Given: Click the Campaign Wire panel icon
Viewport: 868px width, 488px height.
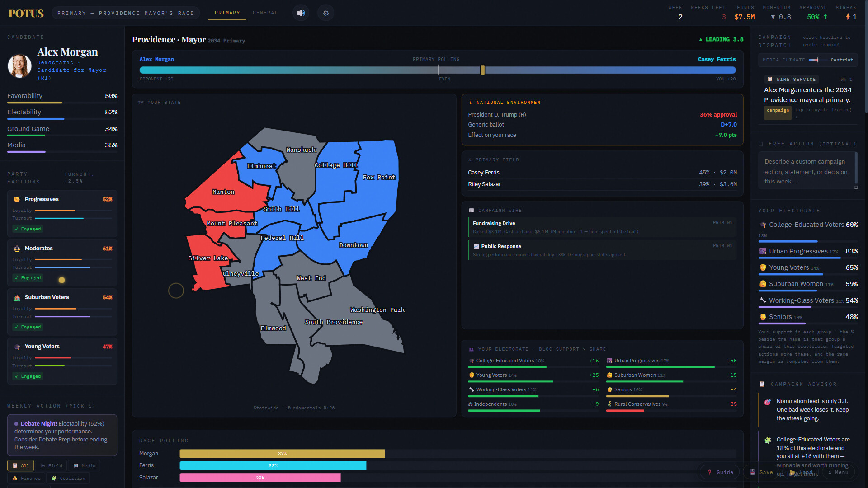Looking at the screenshot, I should [x=472, y=211].
